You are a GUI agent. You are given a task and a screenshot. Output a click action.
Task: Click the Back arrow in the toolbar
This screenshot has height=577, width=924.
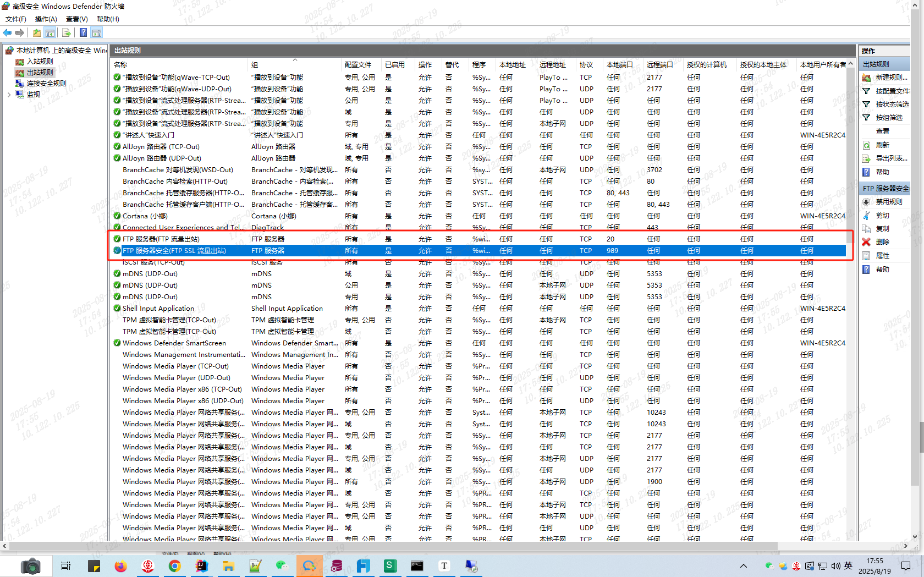7,33
